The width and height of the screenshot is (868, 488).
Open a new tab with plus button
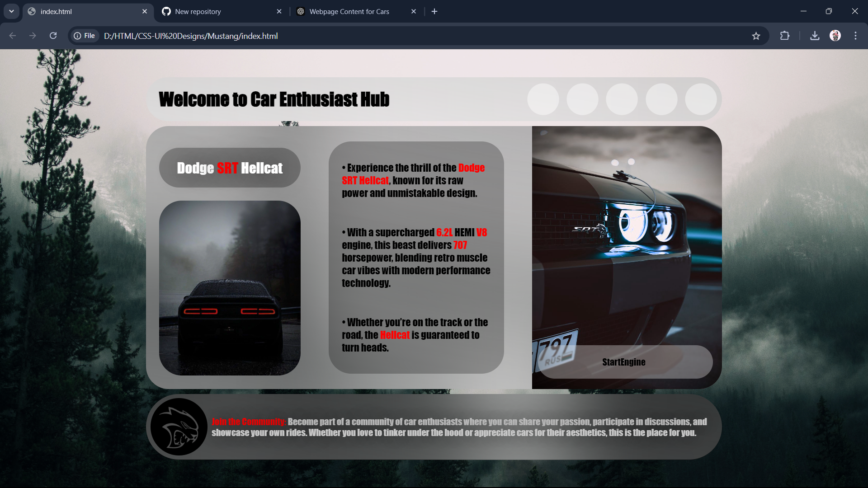[434, 11]
